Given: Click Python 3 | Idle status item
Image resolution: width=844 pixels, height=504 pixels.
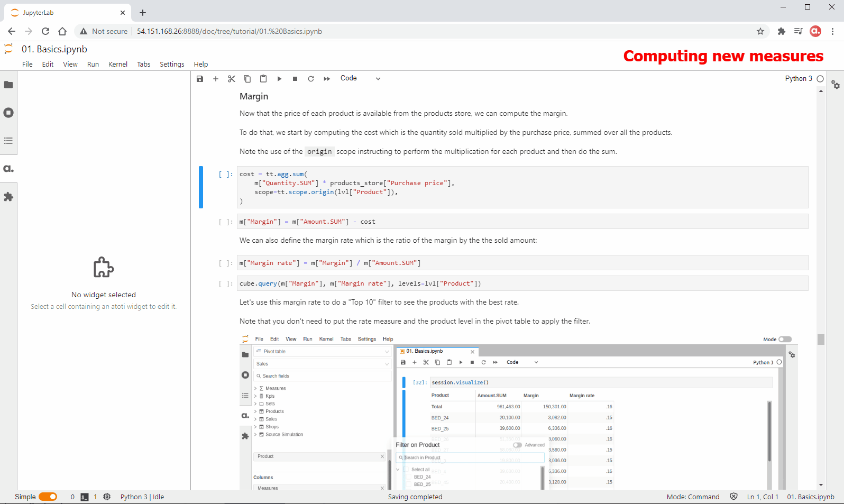Looking at the screenshot, I should [x=142, y=497].
